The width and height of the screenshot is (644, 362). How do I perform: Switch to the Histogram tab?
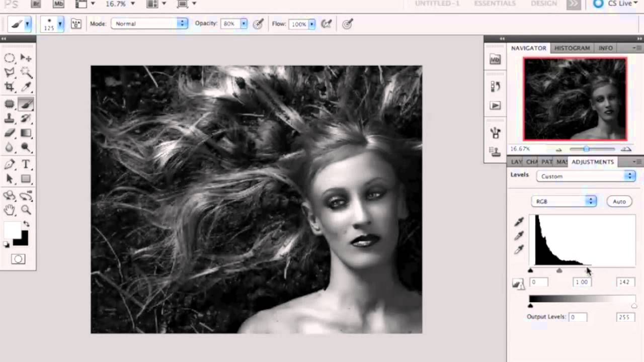(x=572, y=48)
